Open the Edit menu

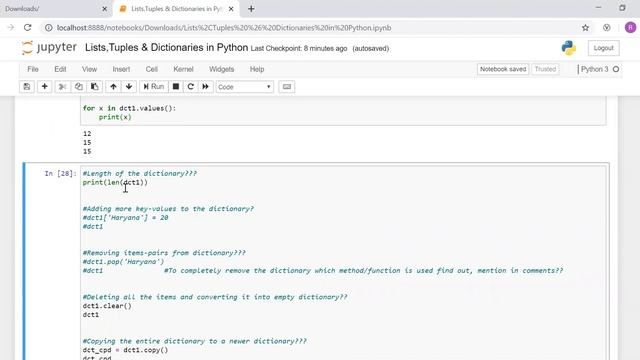[x=60, y=69]
